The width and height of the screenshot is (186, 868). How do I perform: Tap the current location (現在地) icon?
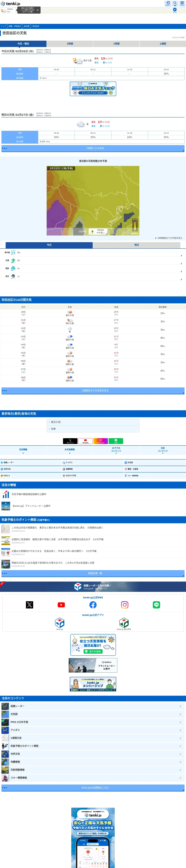[x=175, y=10]
